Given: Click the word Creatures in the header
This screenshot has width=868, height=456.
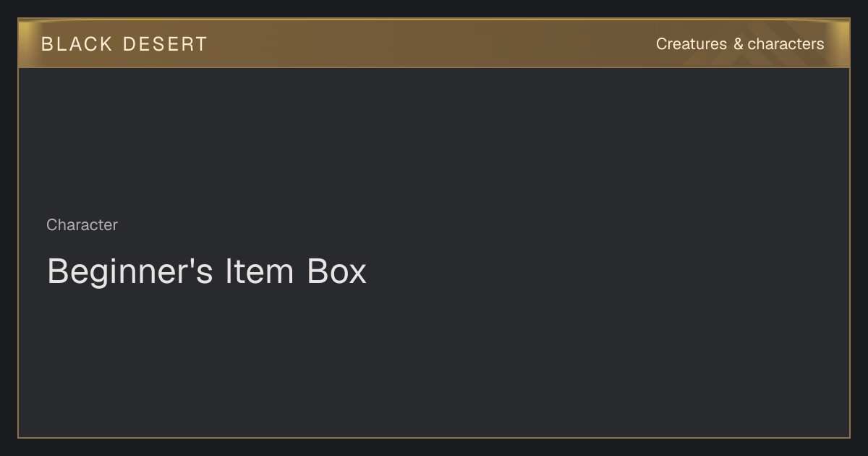Looking at the screenshot, I should point(692,44).
